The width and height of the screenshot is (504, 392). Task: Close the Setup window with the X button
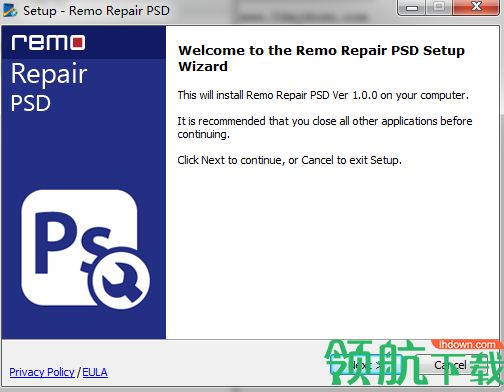point(477,7)
